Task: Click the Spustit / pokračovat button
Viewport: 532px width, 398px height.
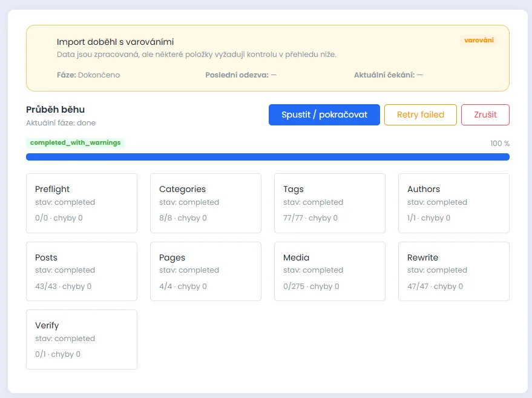Action: coord(324,114)
